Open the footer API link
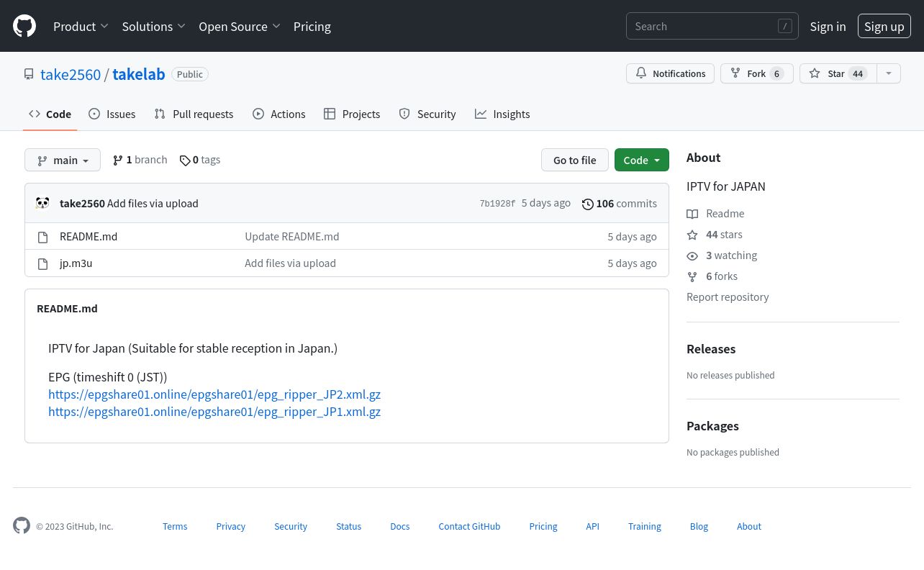The width and height of the screenshot is (924, 570). point(592,527)
